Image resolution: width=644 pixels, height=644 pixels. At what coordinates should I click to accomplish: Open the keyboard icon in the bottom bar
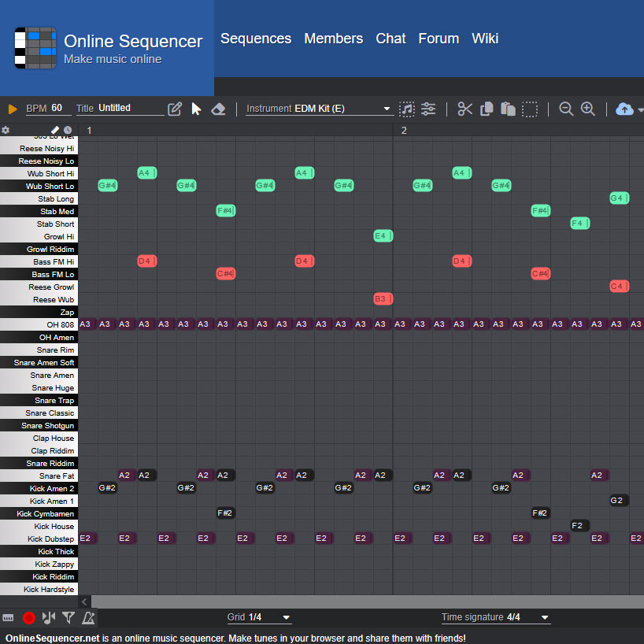click(x=8, y=618)
